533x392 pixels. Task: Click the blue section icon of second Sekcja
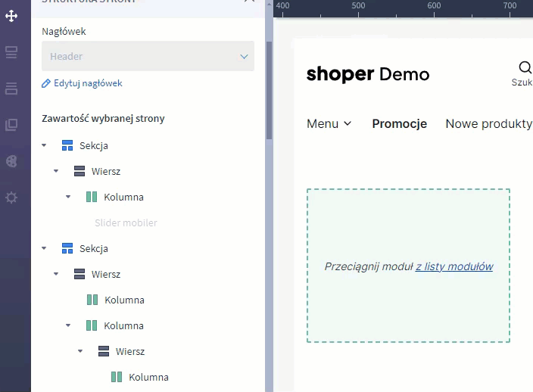click(x=67, y=248)
